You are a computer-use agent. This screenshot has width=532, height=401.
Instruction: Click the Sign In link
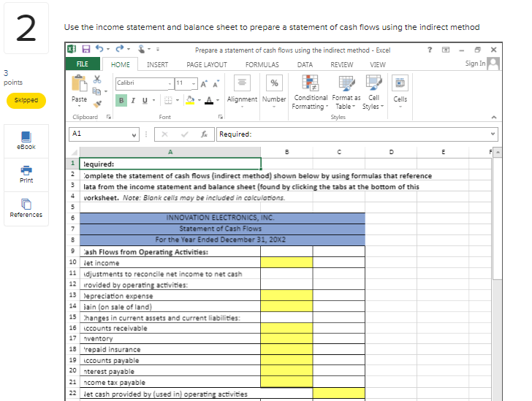click(x=475, y=64)
